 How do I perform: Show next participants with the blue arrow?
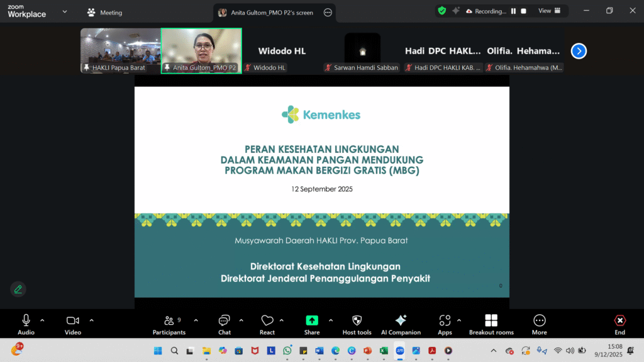579,51
